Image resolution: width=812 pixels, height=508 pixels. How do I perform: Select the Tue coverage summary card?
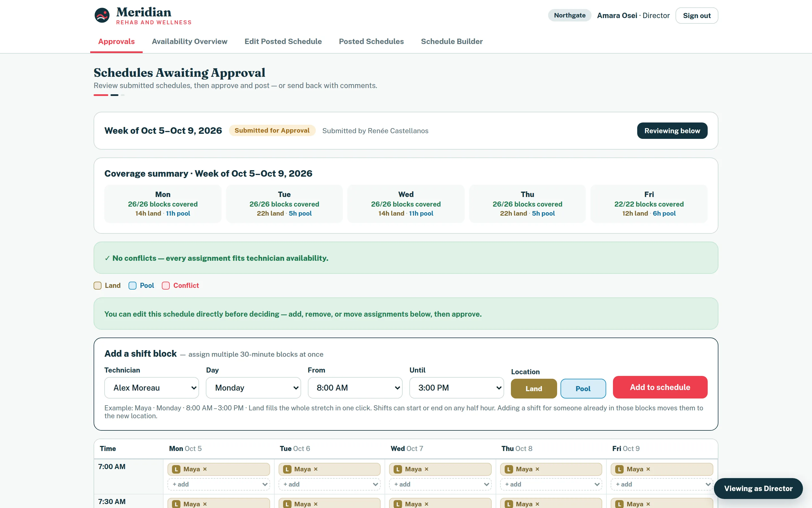coord(284,203)
